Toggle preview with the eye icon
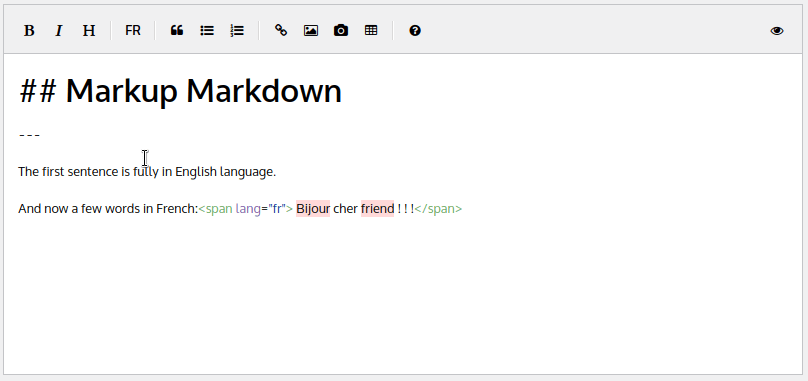The image size is (808, 381). (x=777, y=31)
